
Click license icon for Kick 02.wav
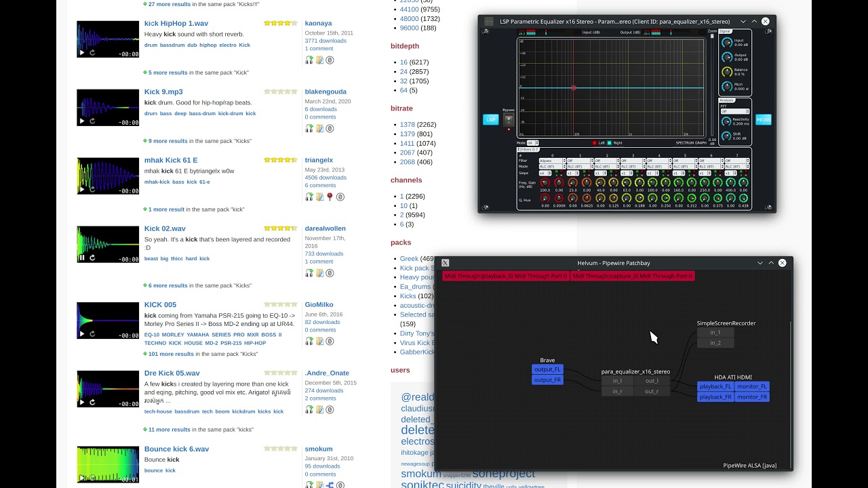point(330,273)
